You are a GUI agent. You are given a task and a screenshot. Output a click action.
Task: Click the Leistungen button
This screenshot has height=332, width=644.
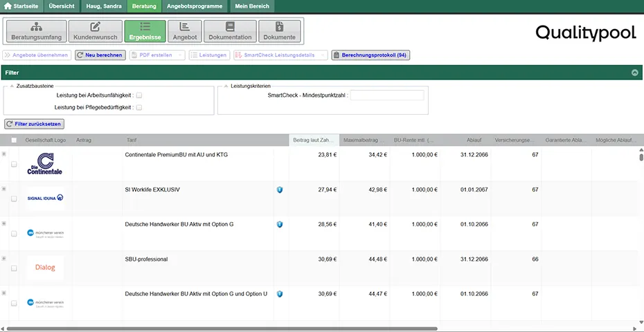209,55
